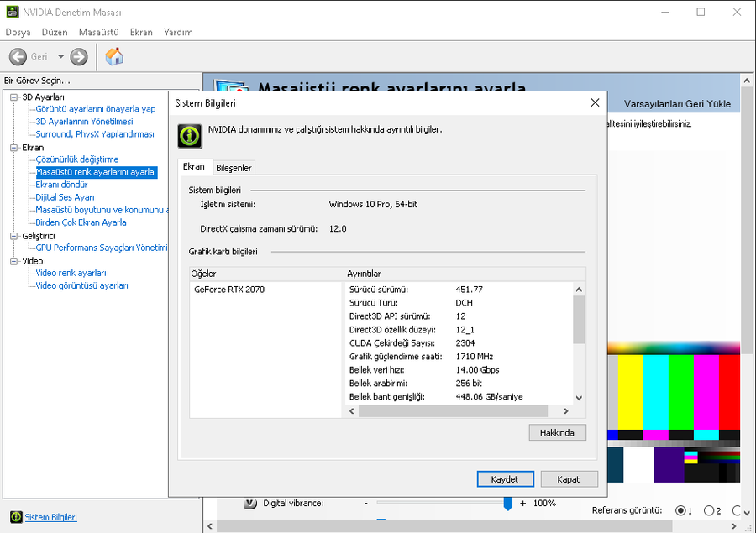Image resolution: width=756 pixels, height=533 pixels.
Task: Click the Sürücü sürümü value 451.77
Action: point(469,290)
